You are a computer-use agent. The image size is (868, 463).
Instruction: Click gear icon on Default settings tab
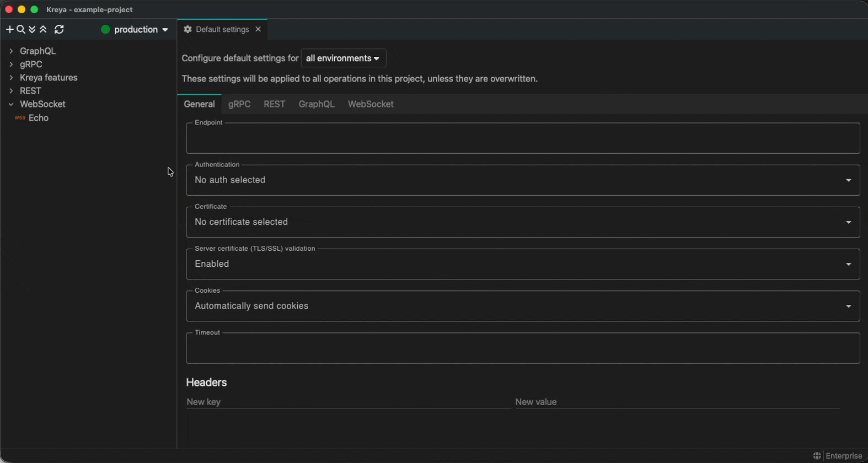[x=187, y=29]
